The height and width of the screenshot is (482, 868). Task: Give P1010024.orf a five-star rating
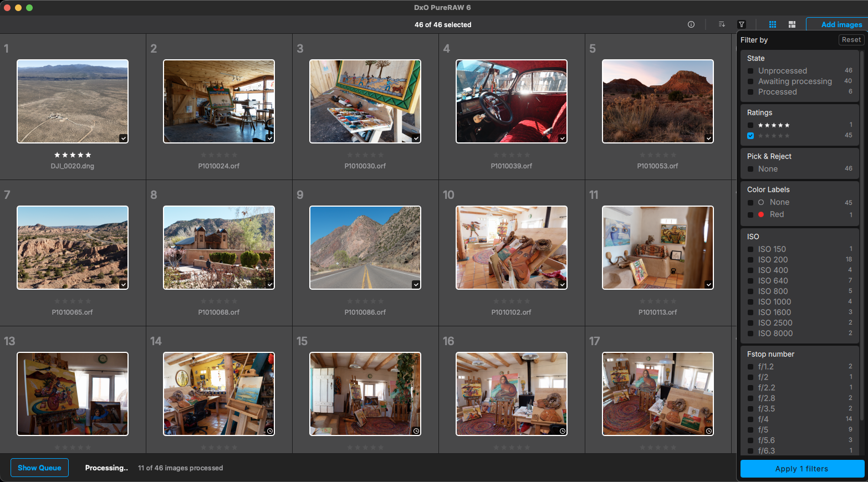click(x=234, y=155)
